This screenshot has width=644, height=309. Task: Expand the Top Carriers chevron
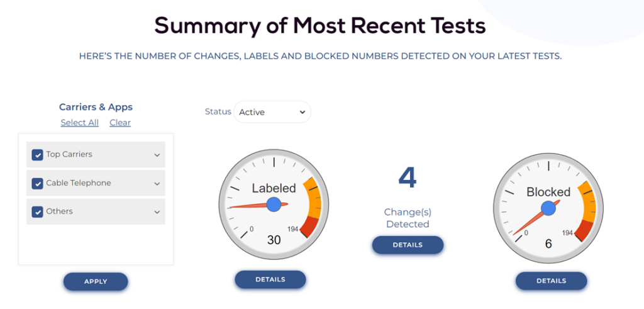[157, 155]
